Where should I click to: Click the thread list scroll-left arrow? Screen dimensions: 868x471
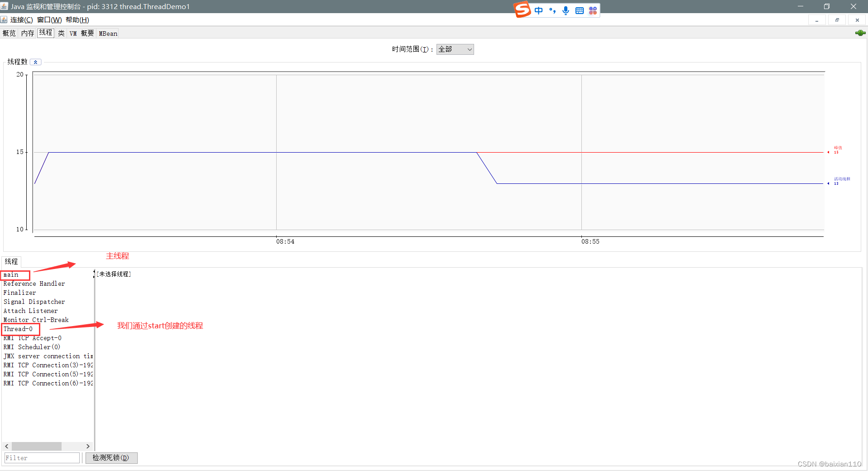pos(7,446)
